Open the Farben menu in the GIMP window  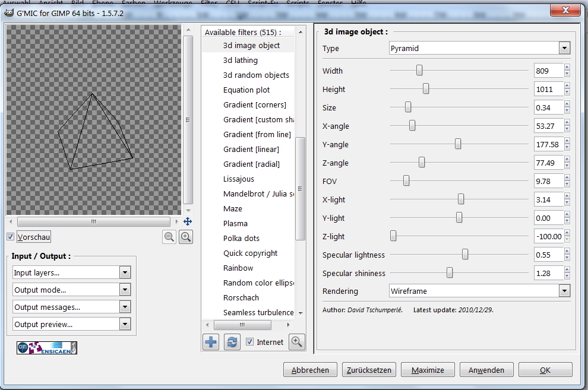coord(134,2)
